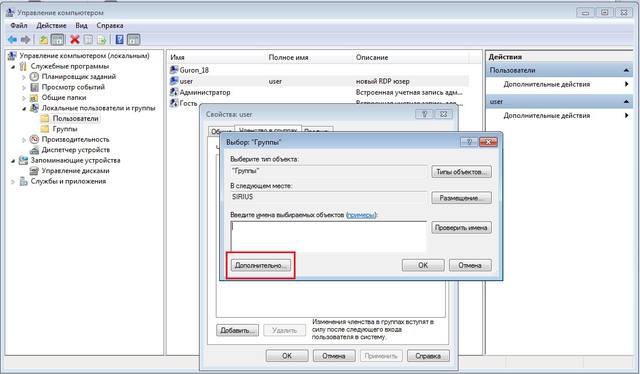640x374 pixels.
Task: Expand the Просмотр событий node
Action: 24,87
